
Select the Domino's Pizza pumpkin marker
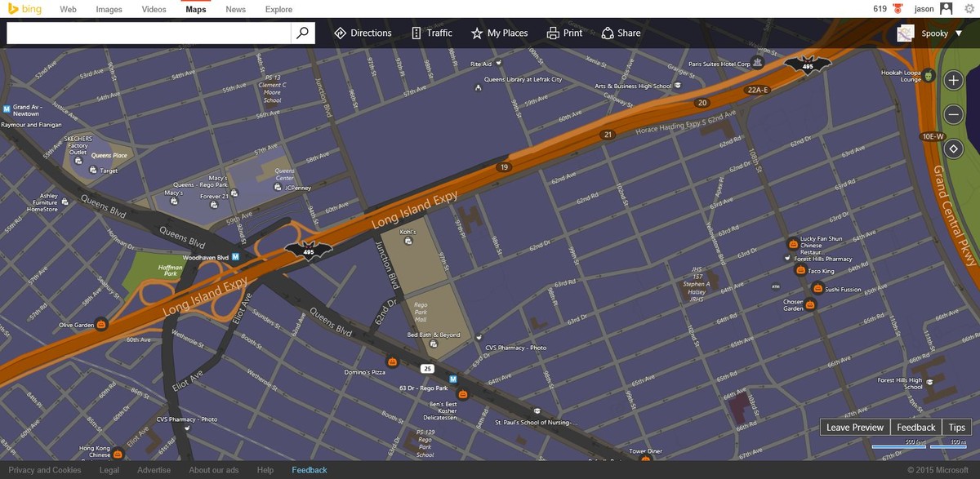point(392,361)
